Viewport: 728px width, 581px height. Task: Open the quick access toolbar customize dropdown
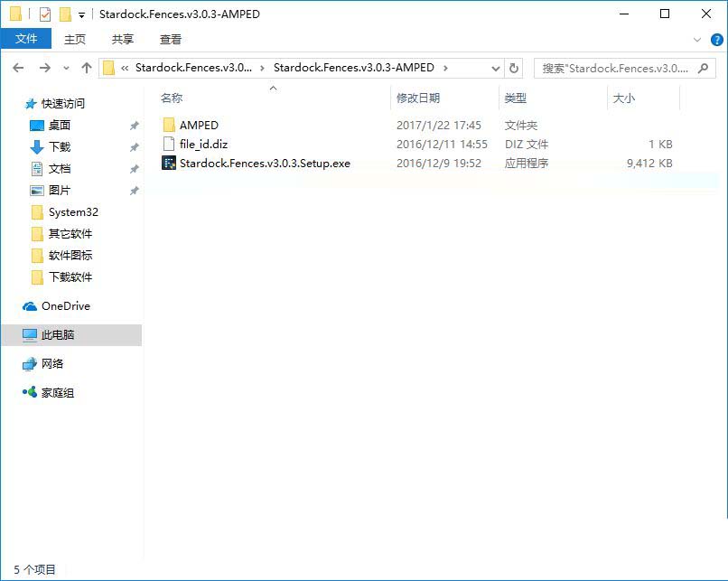(x=81, y=15)
